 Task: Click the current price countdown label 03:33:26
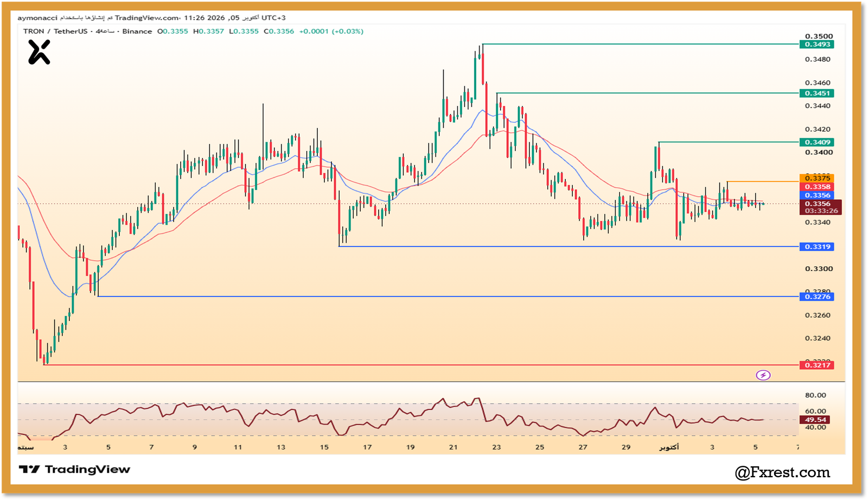821,211
